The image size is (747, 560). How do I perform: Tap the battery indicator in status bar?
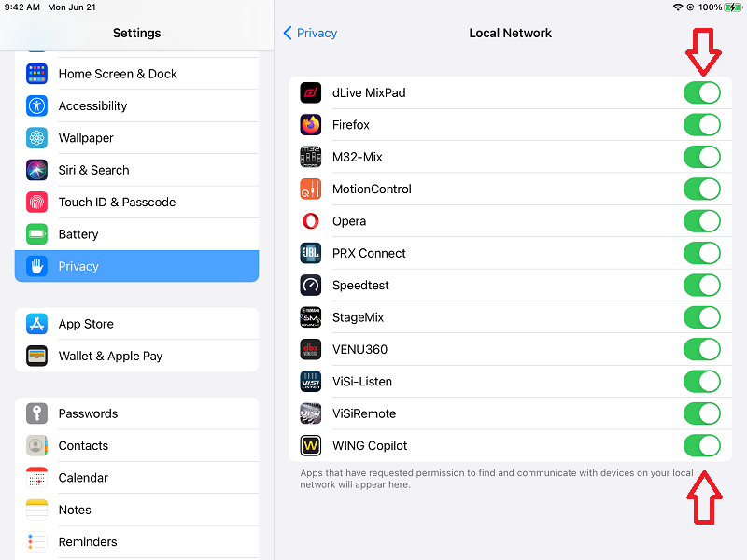click(733, 7)
